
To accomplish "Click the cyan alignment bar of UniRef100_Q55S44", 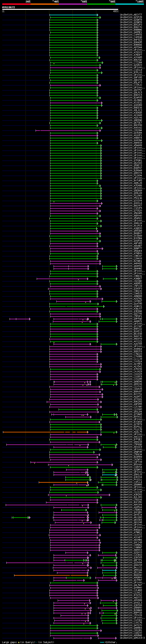I will click(109, 570).
